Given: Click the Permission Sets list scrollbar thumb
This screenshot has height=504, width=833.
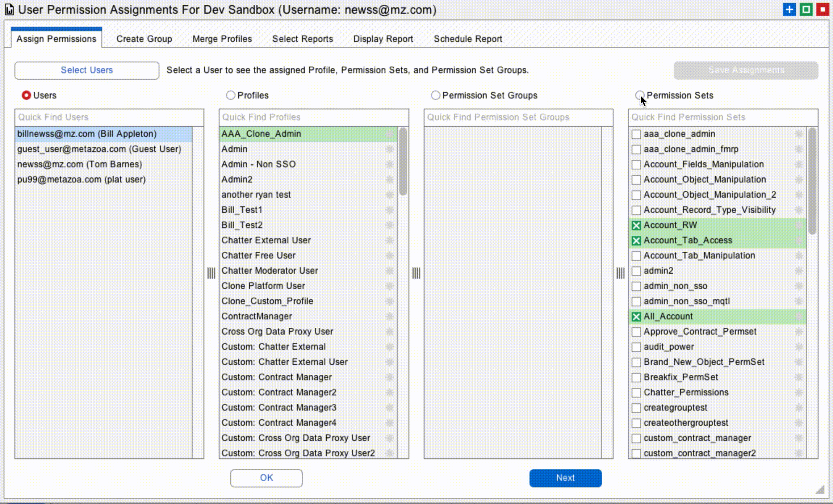Looking at the screenshot, I should pos(812,181).
